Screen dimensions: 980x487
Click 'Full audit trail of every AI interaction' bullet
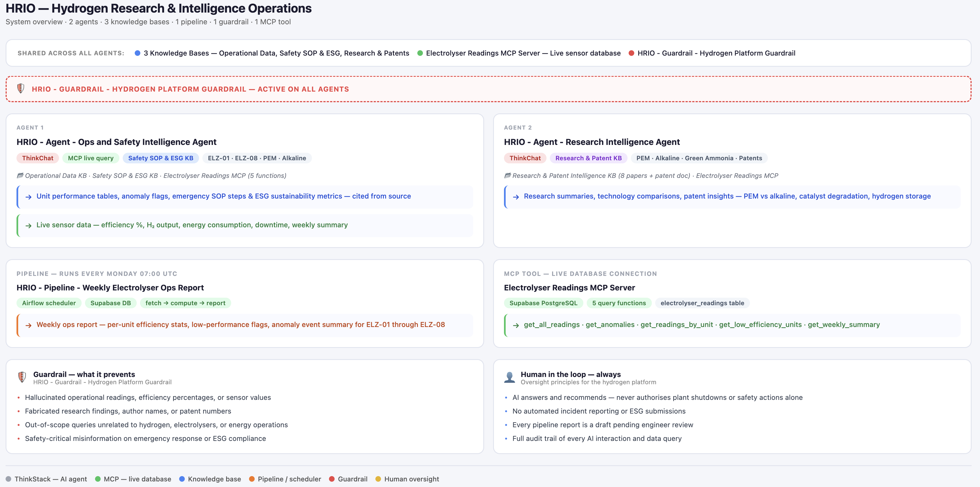tap(597, 439)
